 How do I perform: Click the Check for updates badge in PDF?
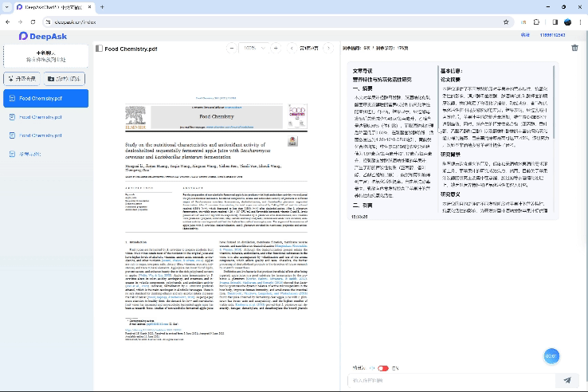coord(293,141)
